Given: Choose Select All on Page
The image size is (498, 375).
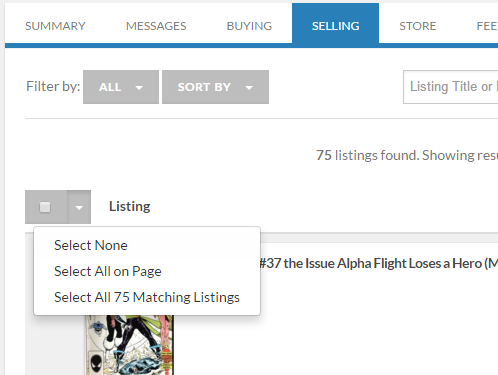Looking at the screenshot, I should point(108,271).
